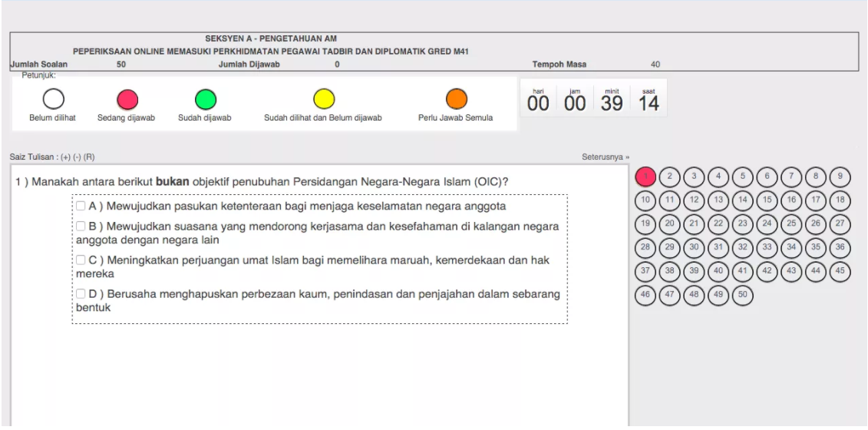Jump to question 2
Viewport: 868px width, 430px height.
coord(670,177)
